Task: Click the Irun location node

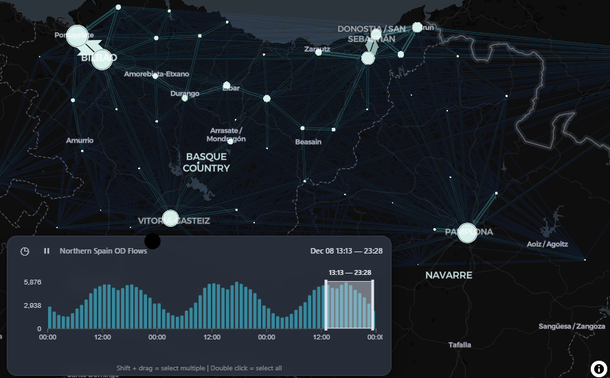Action: coord(417,27)
